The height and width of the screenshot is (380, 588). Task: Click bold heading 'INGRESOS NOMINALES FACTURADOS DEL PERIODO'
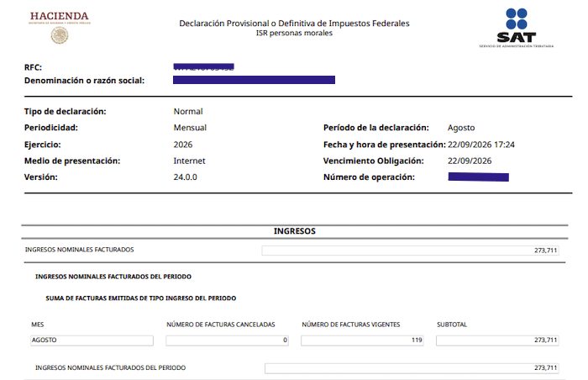113,277
